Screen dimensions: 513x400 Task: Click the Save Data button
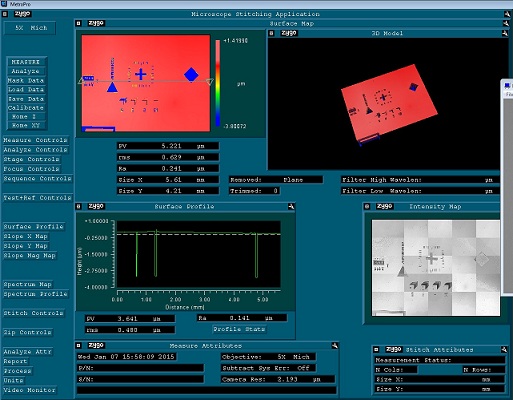point(26,99)
